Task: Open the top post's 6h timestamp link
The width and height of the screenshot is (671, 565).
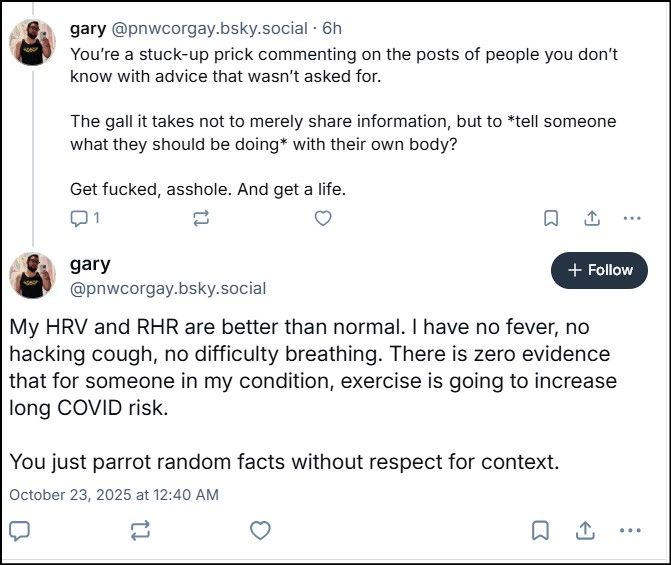Action: 331,29
